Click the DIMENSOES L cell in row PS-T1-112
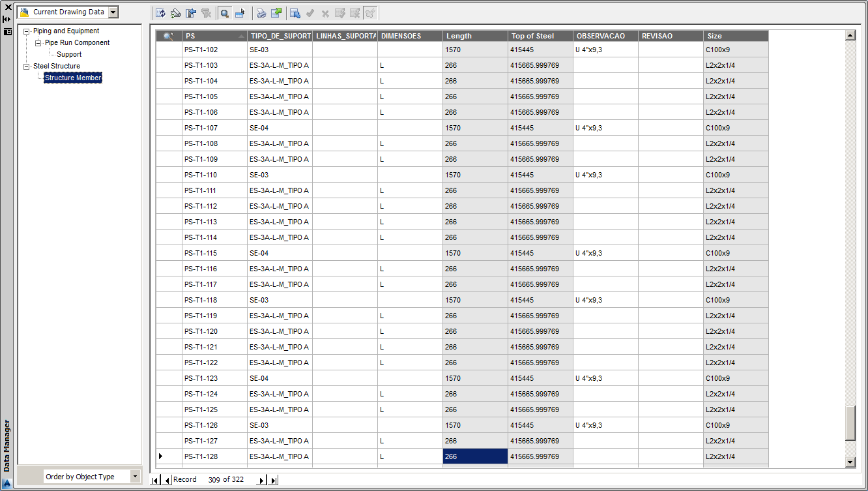868x491 pixels. pos(410,206)
